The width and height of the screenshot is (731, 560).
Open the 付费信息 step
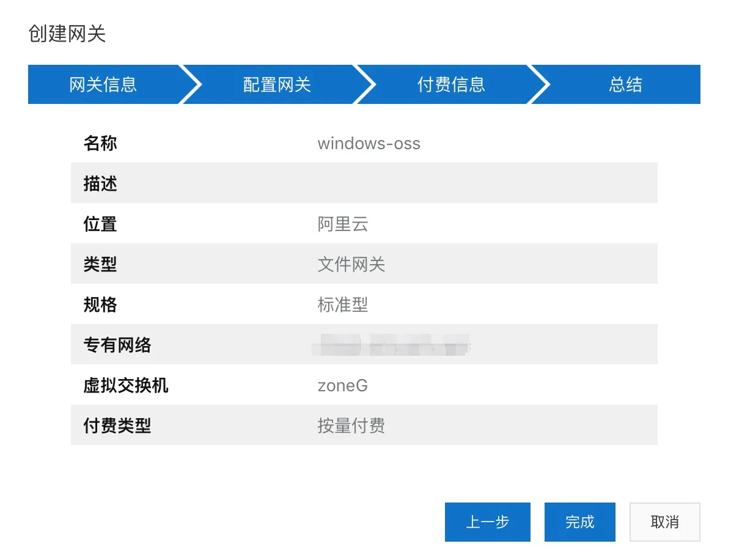tap(451, 84)
